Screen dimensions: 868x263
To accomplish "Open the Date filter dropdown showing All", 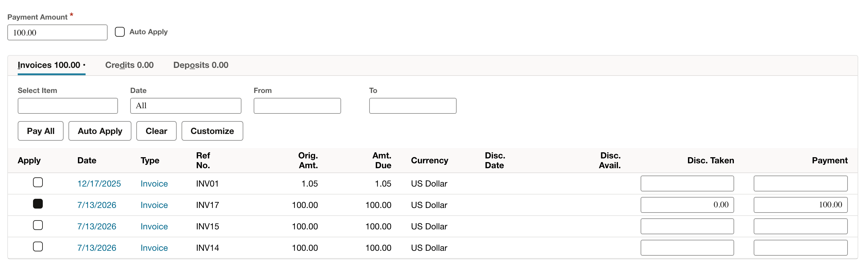I will coord(186,106).
